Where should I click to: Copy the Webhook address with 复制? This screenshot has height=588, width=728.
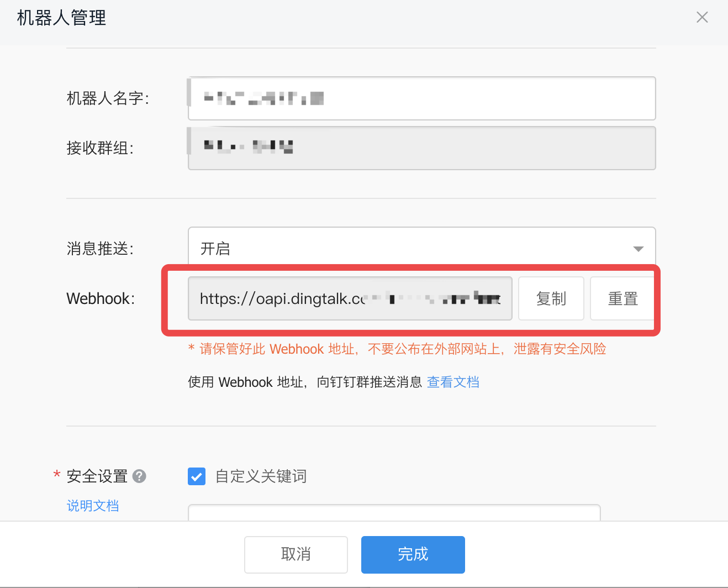[551, 298]
